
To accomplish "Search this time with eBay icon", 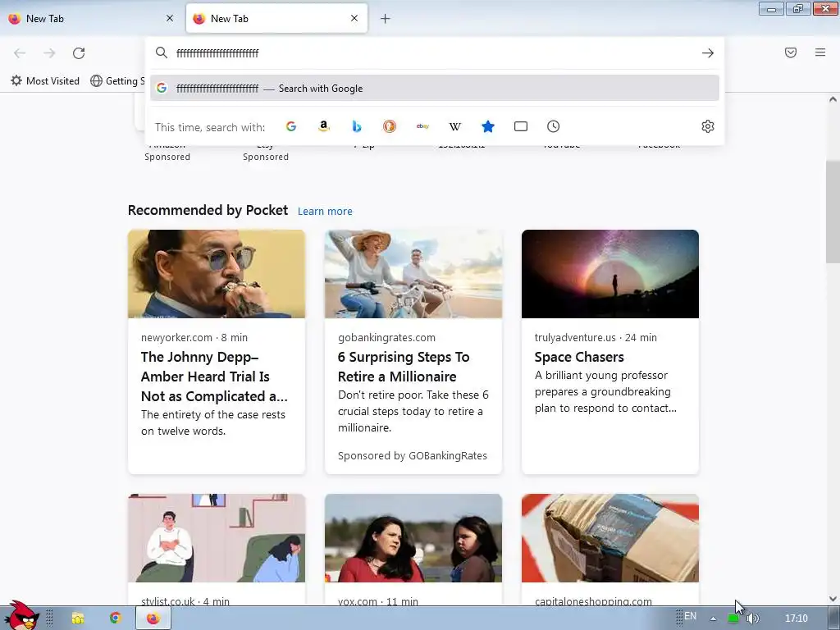I will pyautogui.click(x=422, y=126).
